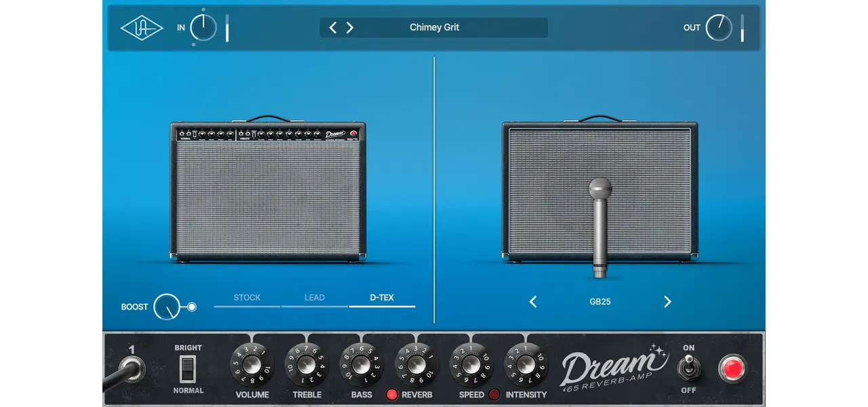Click the VOLUME knob on amp panel
The height and width of the screenshot is (407, 868).
[252, 366]
